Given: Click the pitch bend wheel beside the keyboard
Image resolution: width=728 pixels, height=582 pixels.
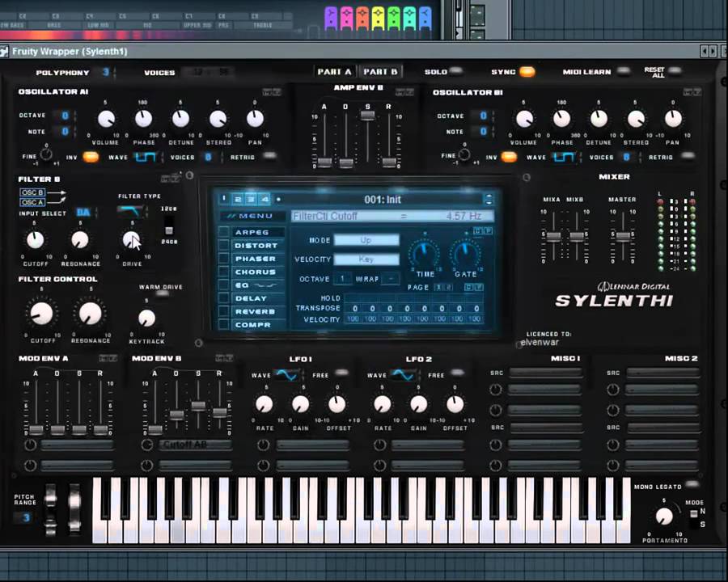Looking at the screenshot, I should (50, 508).
